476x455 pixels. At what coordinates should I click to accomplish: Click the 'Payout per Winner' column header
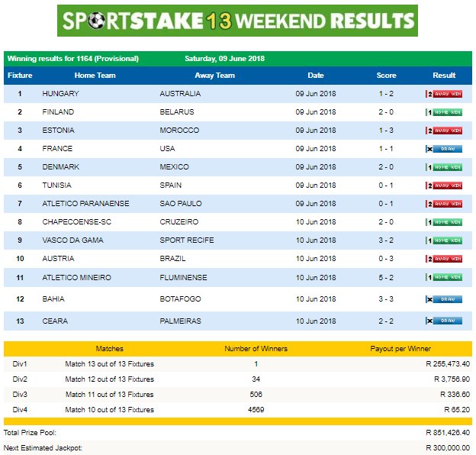pos(400,349)
